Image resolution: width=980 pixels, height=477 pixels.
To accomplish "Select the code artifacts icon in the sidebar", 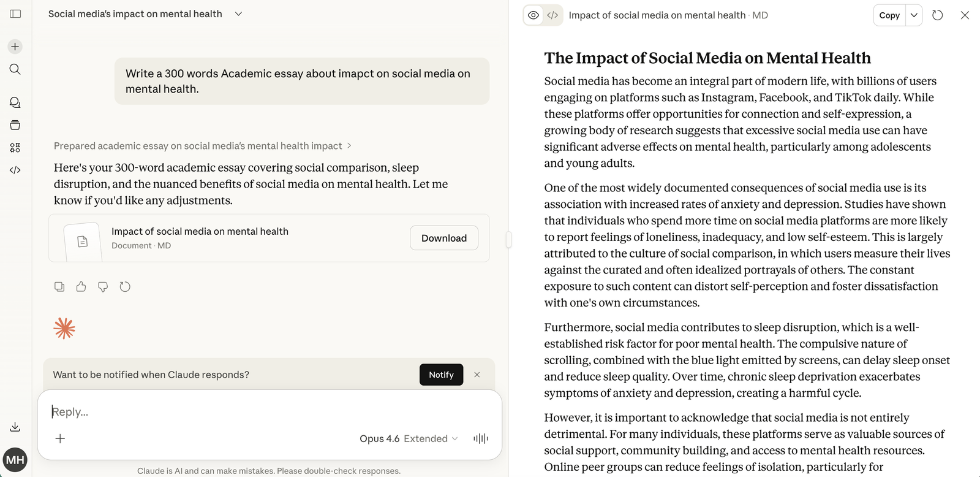I will 15,170.
